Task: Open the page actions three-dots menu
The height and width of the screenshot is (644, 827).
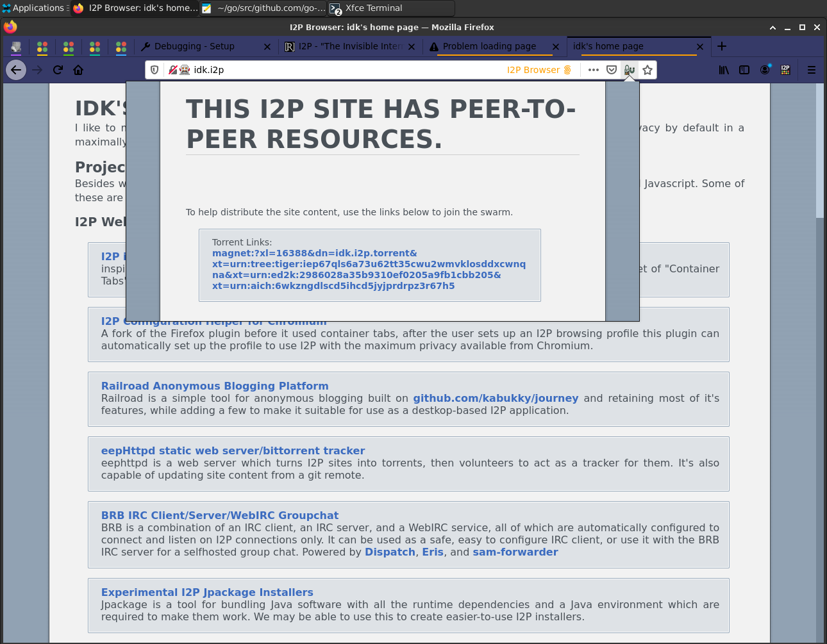Action: pyautogui.click(x=594, y=70)
